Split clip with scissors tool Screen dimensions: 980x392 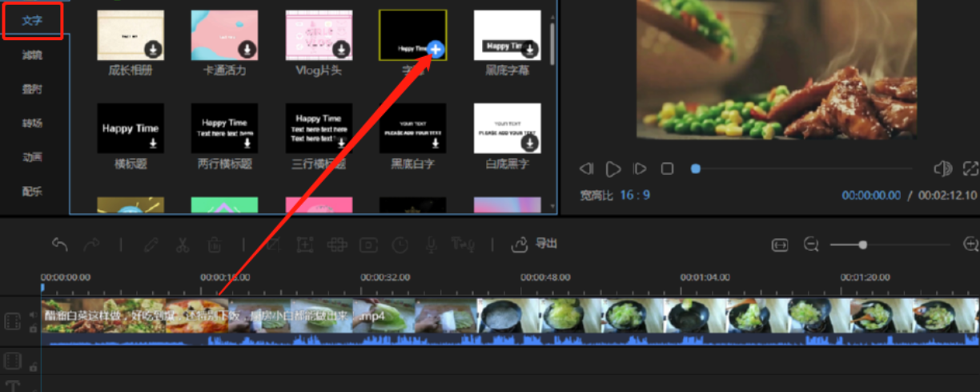coord(183,244)
